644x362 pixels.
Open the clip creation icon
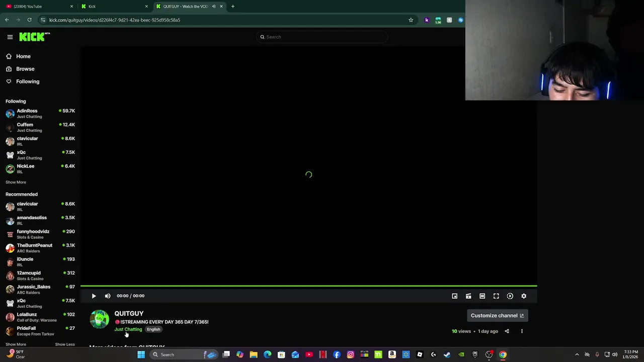[468, 296]
